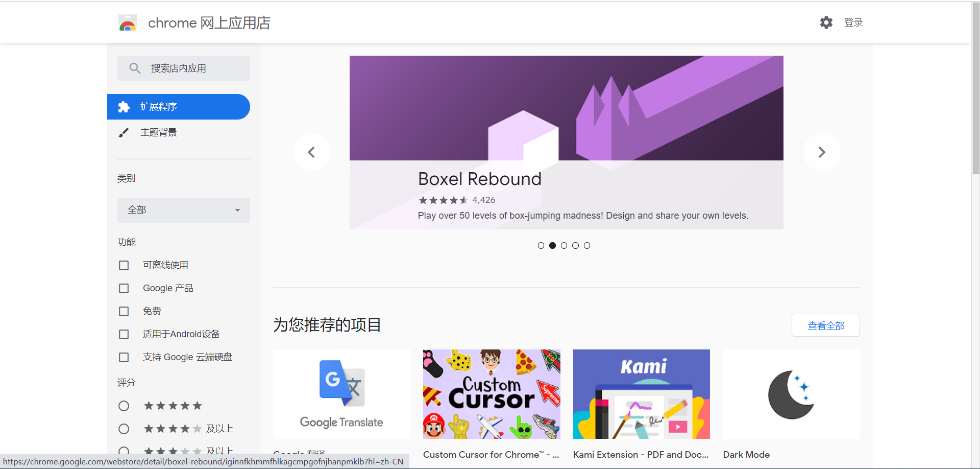Click the 为您推荐的项目 heading
The image size is (980, 469).
click(x=327, y=325)
